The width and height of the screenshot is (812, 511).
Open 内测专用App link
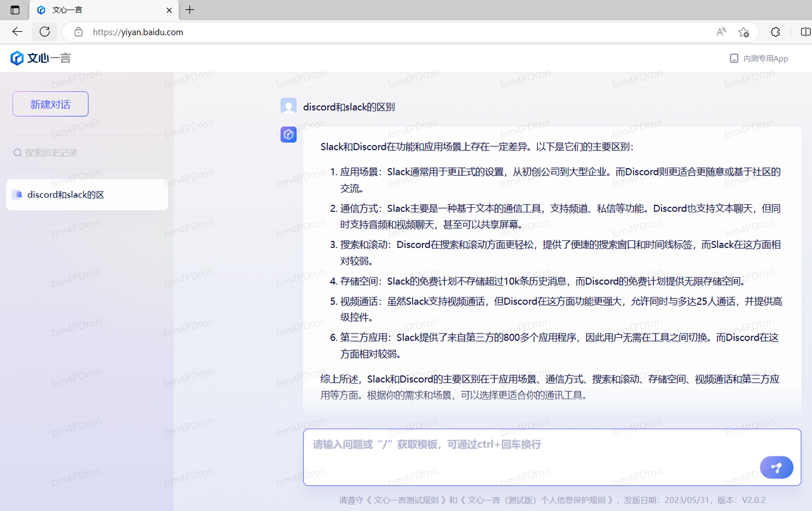coord(759,58)
